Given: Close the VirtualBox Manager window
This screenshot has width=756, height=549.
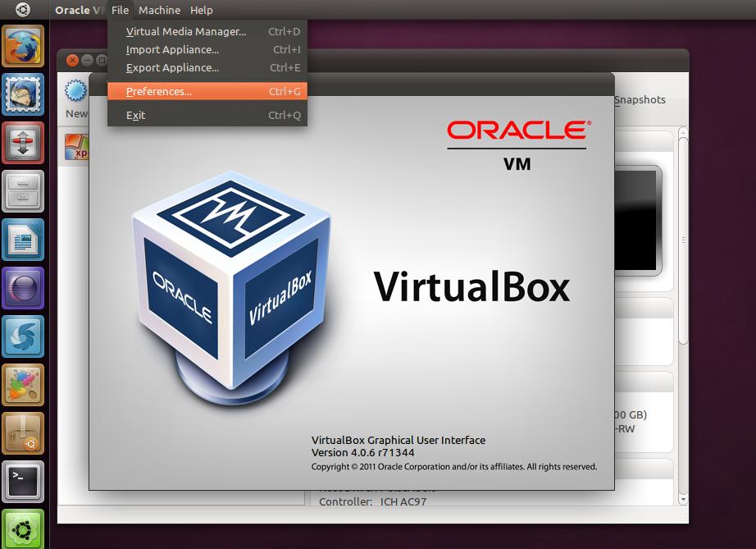Looking at the screenshot, I should pyautogui.click(x=72, y=60).
